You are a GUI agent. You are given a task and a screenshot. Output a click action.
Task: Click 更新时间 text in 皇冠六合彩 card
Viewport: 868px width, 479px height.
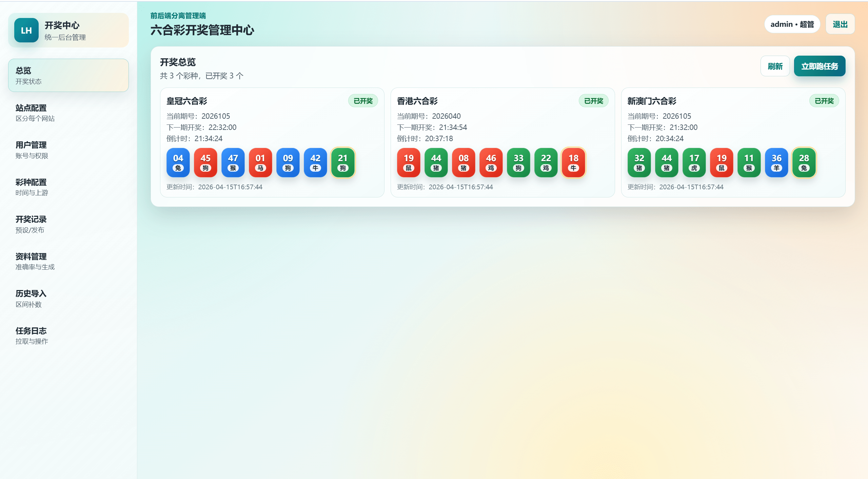(x=214, y=187)
